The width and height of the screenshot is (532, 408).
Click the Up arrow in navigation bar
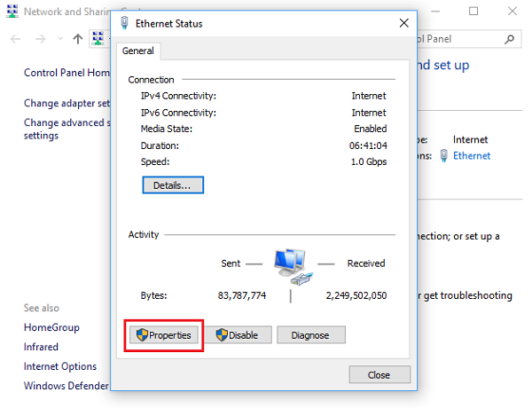78,39
